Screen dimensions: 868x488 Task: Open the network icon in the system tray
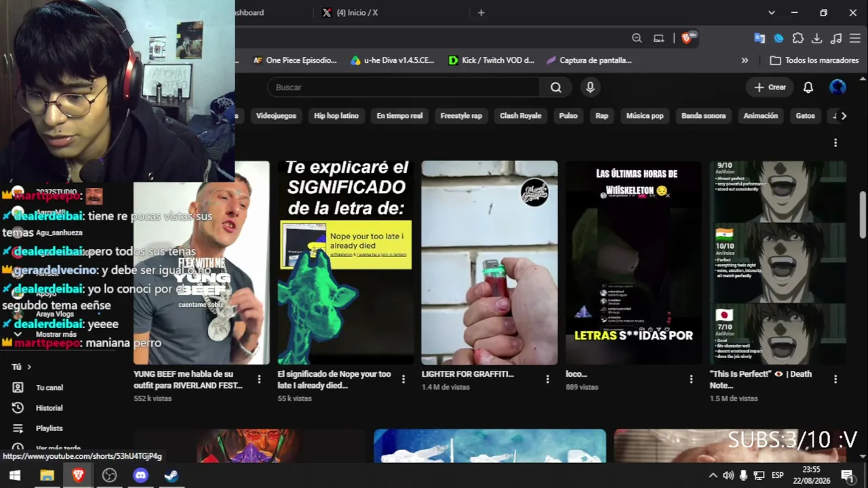[759, 475]
